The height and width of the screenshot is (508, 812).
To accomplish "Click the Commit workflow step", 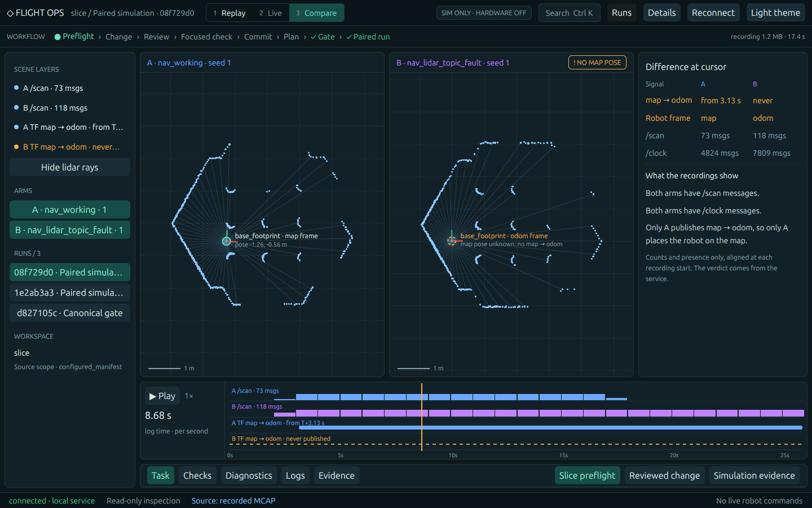I will (x=258, y=37).
